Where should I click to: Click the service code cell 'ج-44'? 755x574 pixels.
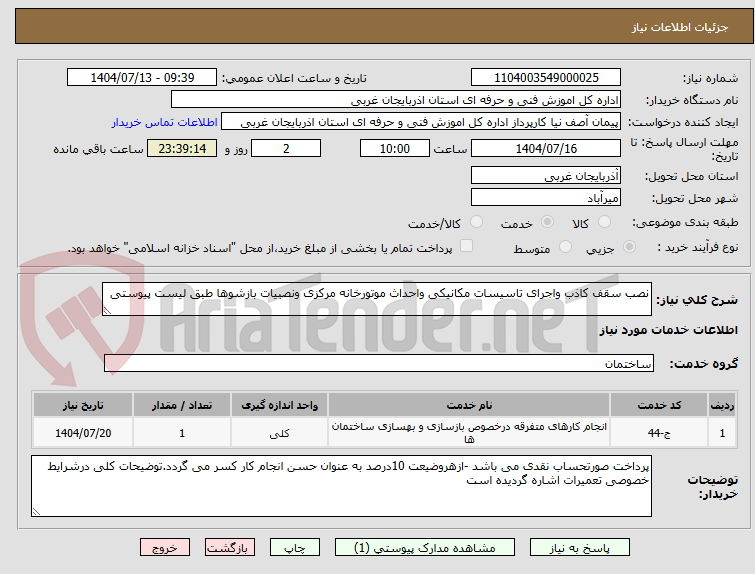tap(659, 433)
